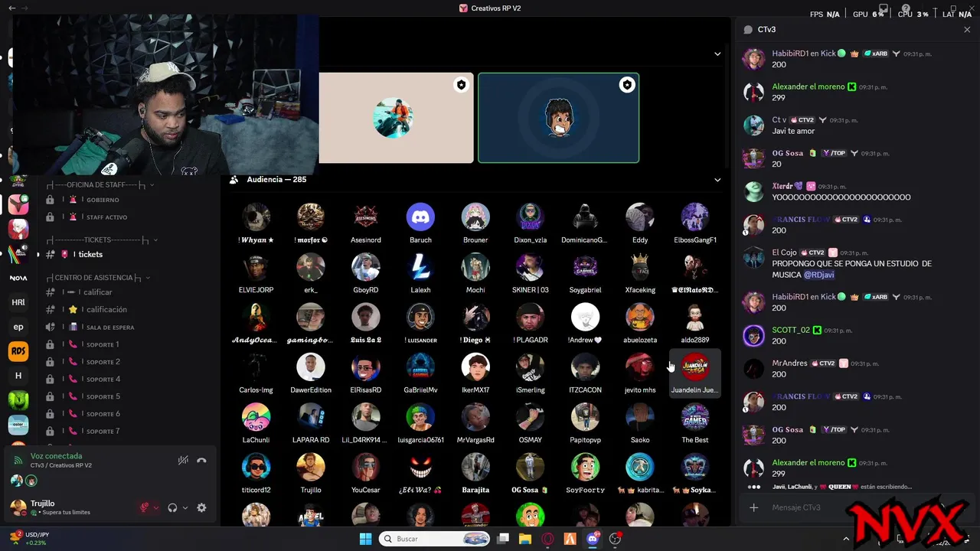Viewport: 980px width, 551px height.
Task: Open the RDS server icon
Action: click(x=18, y=351)
